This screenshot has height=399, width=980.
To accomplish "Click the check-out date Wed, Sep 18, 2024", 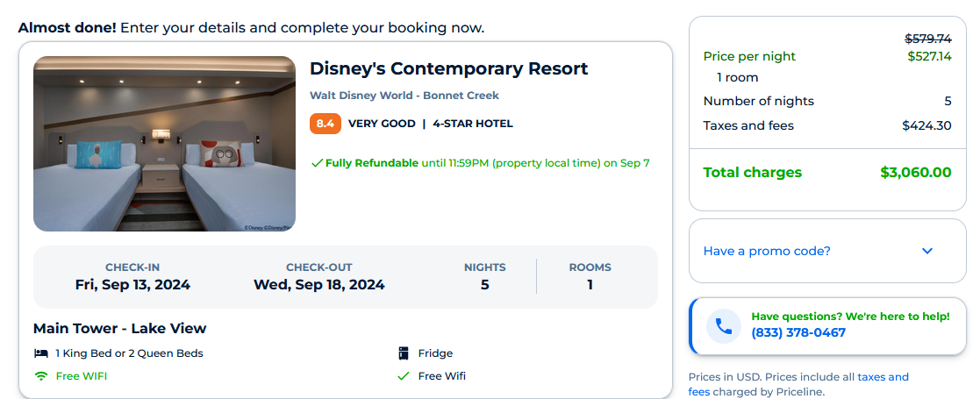I will [x=318, y=284].
